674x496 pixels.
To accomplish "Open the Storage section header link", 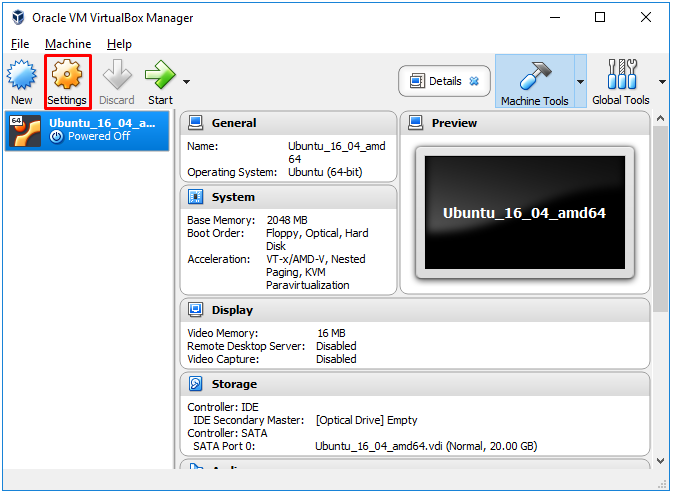I will 234,384.
